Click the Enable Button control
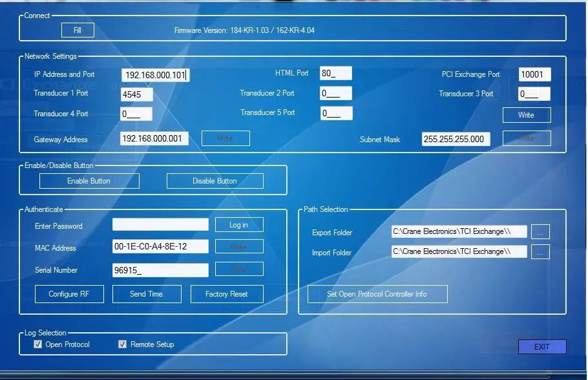This screenshot has width=588, height=380. pyautogui.click(x=89, y=180)
